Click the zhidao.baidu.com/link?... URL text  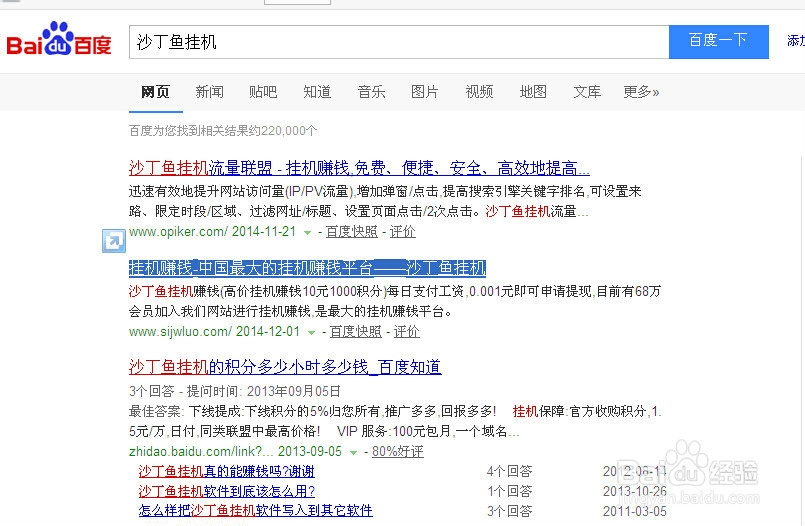[x=199, y=452]
